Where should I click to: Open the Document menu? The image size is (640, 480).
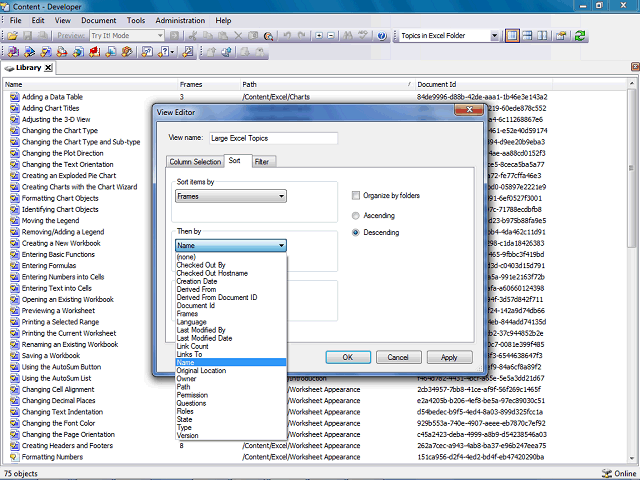98,20
